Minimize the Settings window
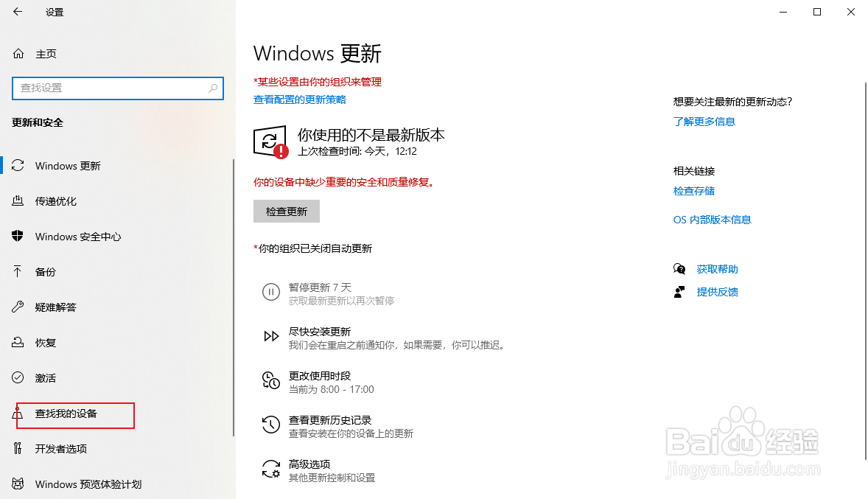The width and height of the screenshot is (868, 499). (x=783, y=12)
